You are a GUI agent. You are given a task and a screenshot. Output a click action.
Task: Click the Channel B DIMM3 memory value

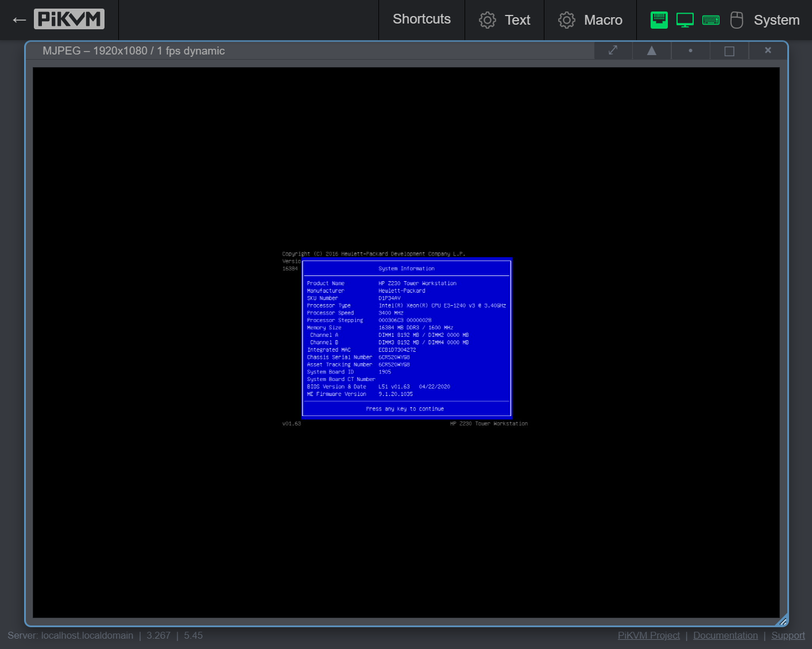click(x=423, y=343)
